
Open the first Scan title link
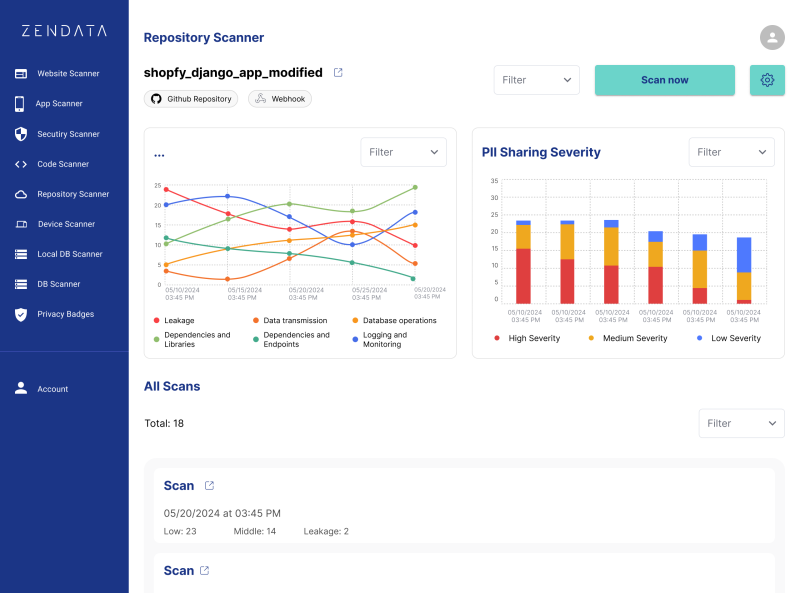[179, 485]
